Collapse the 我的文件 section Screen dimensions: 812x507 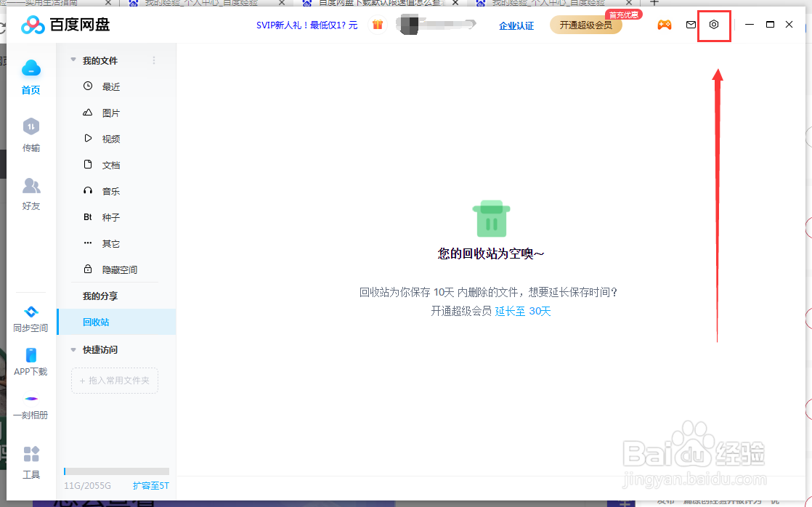[x=73, y=60]
